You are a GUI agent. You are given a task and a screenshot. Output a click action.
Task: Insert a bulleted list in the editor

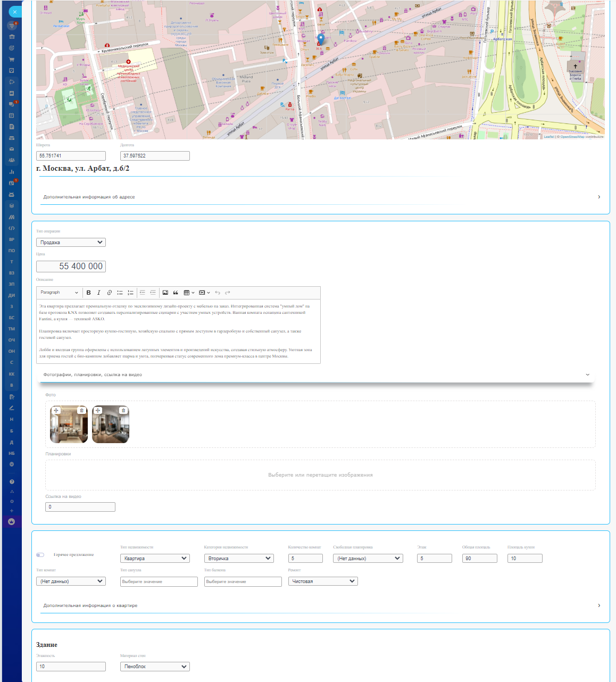pyautogui.click(x=120, y=293)
